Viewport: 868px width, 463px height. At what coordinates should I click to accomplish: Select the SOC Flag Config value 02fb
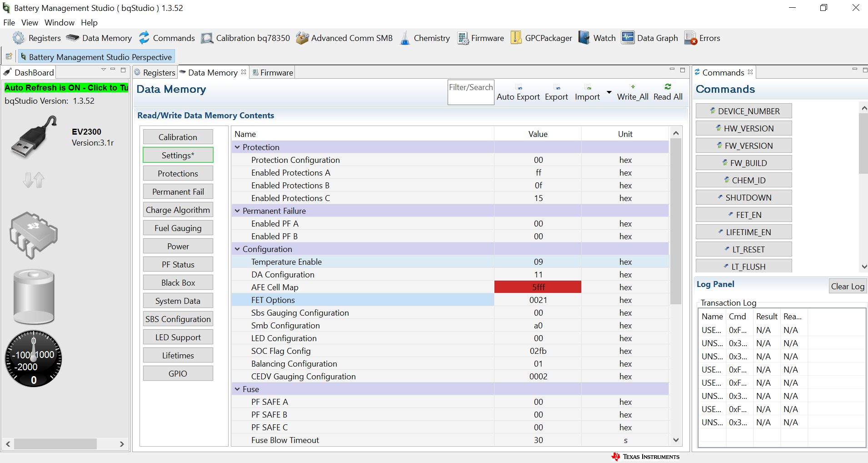click(x=538, y=351)
